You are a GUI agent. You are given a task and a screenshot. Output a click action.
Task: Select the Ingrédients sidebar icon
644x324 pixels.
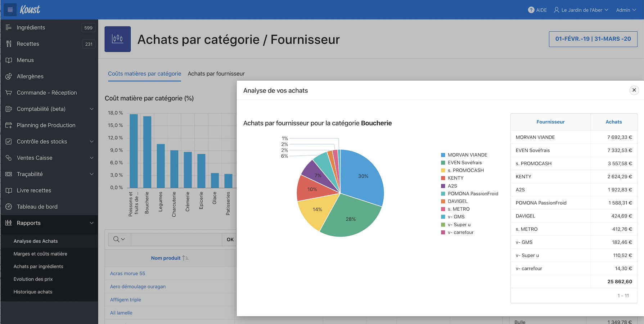8,27
